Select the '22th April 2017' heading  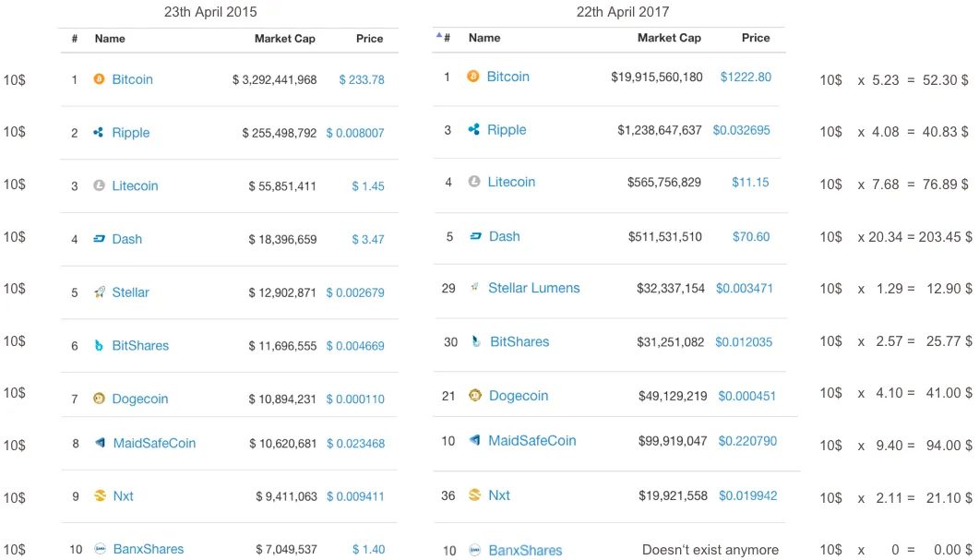click(623, 12)
